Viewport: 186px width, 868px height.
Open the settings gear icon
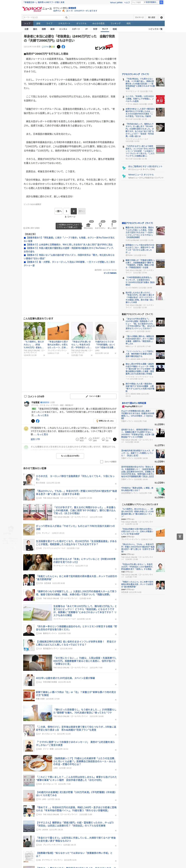[x=161, y=18]
